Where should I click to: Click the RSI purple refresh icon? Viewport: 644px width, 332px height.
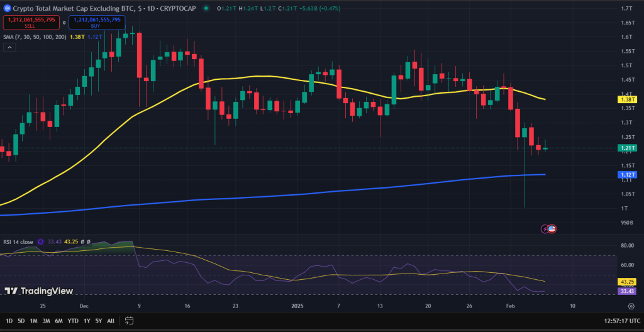[40, 242]
